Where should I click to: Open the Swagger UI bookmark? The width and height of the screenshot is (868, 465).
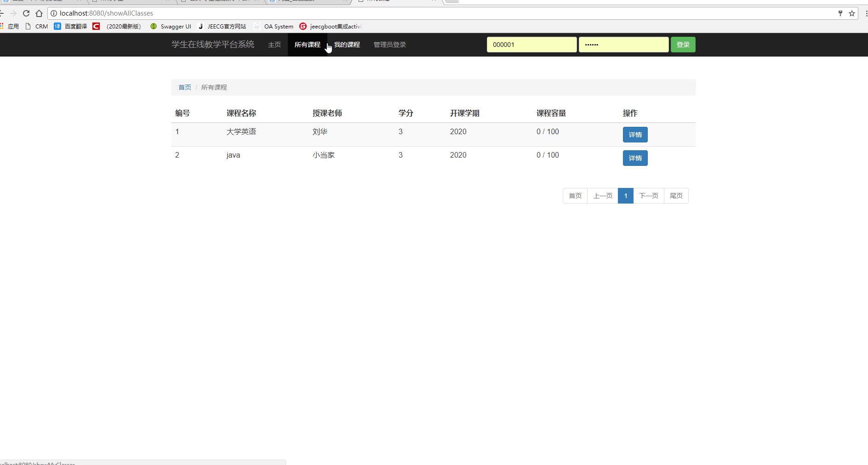coord(171,27)
